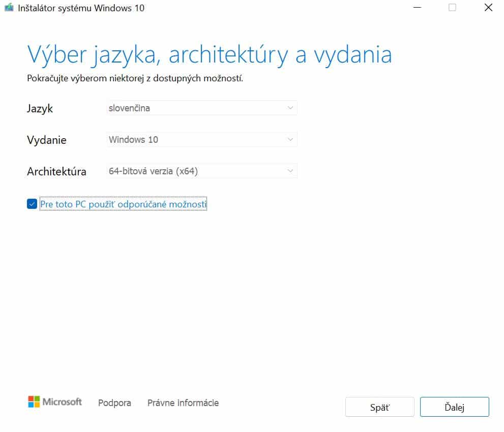Click the title 'Inštalátor systému Windows 10'

tap(81, 8)
